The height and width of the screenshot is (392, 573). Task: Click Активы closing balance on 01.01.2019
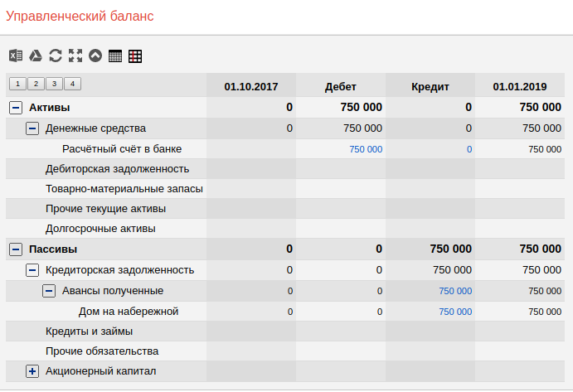tap(540, 108)
